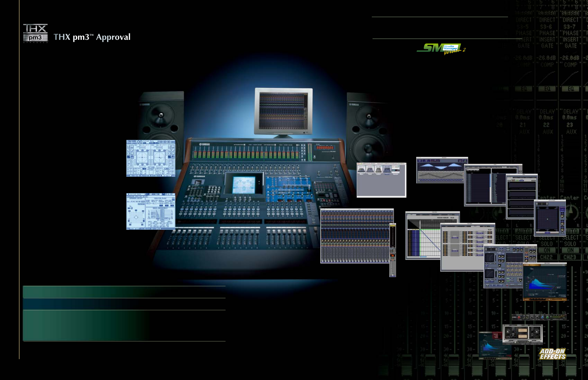
Task: Click the ADD-ON EFFECTS logo
Action: click(x=552, y=354)
